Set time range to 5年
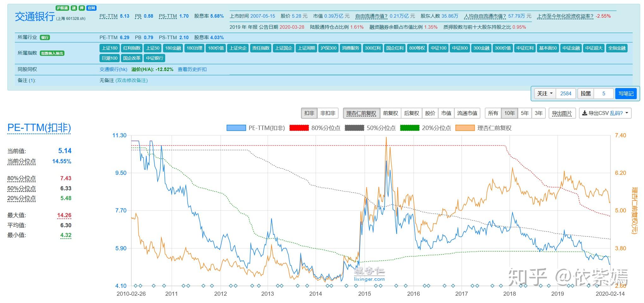 tap(525, 113)
